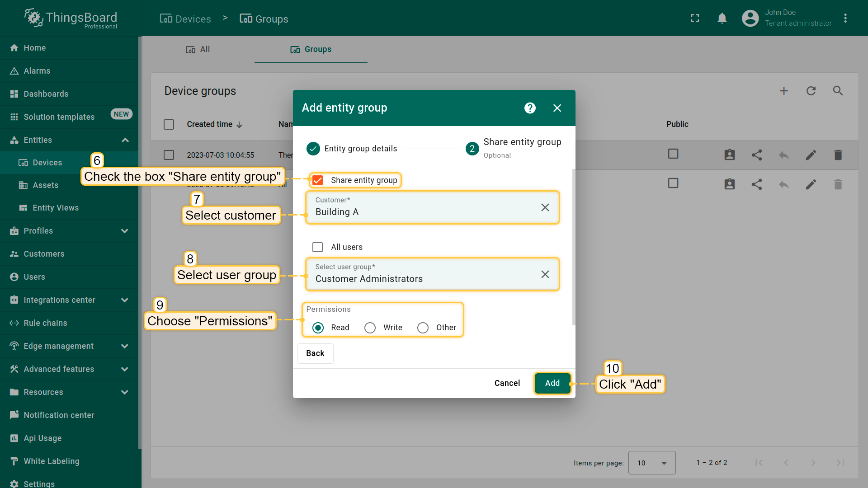Refresh the device groups table
Viewport: 868px width, 488px height.
pos(811,91)
